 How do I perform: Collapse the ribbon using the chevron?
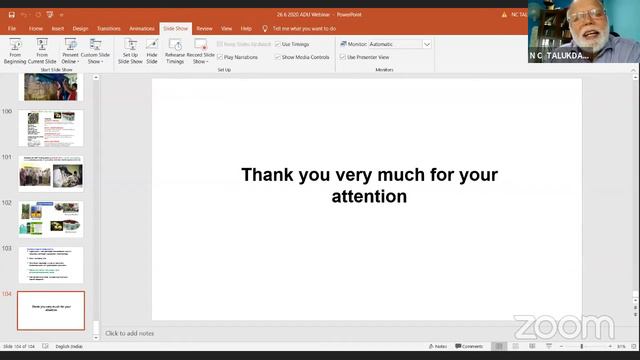pyautogui.click(x=633, y=70)
